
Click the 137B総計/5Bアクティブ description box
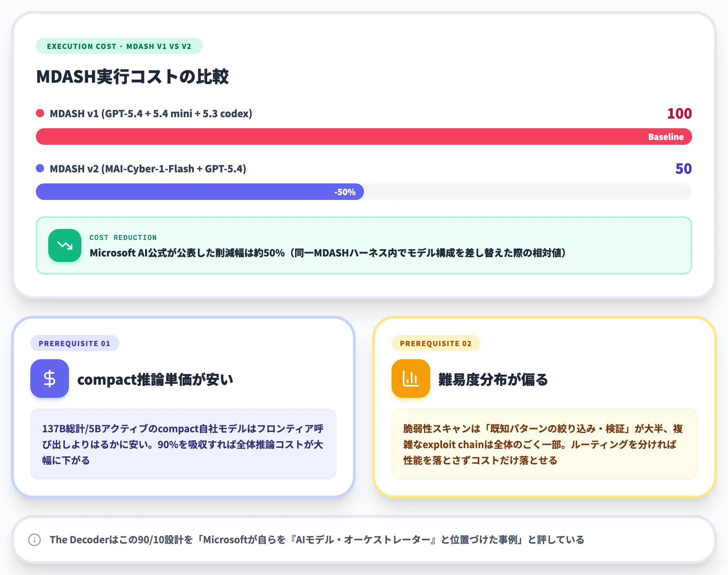pyautogui.click(x=183, y=444)
